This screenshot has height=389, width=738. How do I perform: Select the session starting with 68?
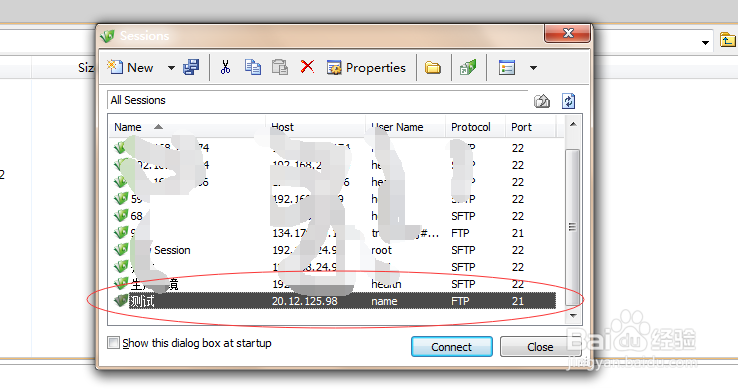(334, 216)
